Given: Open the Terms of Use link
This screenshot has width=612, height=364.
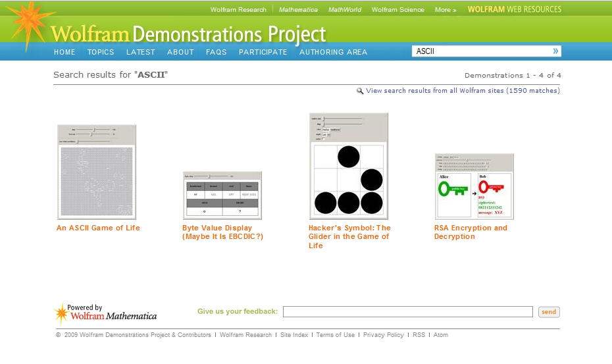Looking at the screenshot, I should click(335, 335).
